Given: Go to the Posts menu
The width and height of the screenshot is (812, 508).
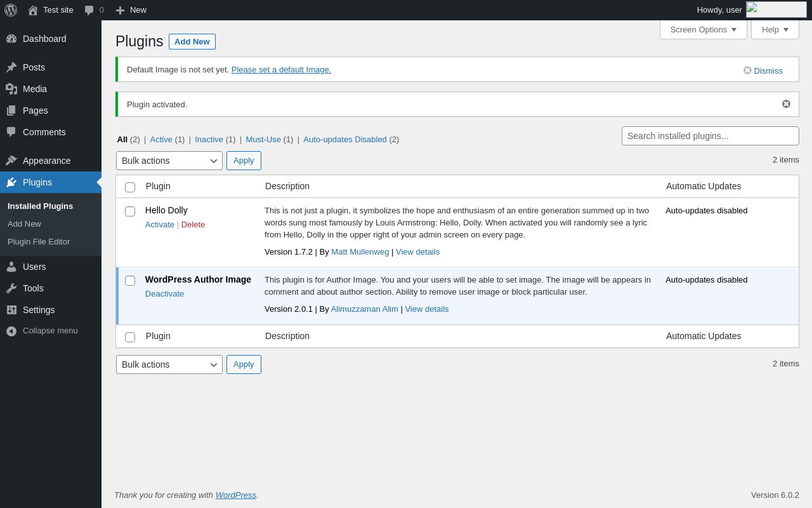Looking at the screenshot, I should click(x=51, y=67).
